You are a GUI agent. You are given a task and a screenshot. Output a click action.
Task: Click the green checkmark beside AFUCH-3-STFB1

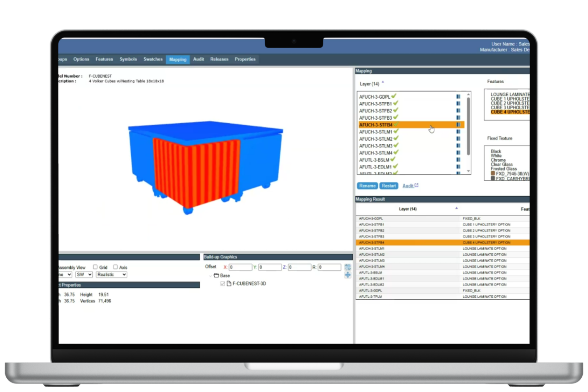click(395, 103)
